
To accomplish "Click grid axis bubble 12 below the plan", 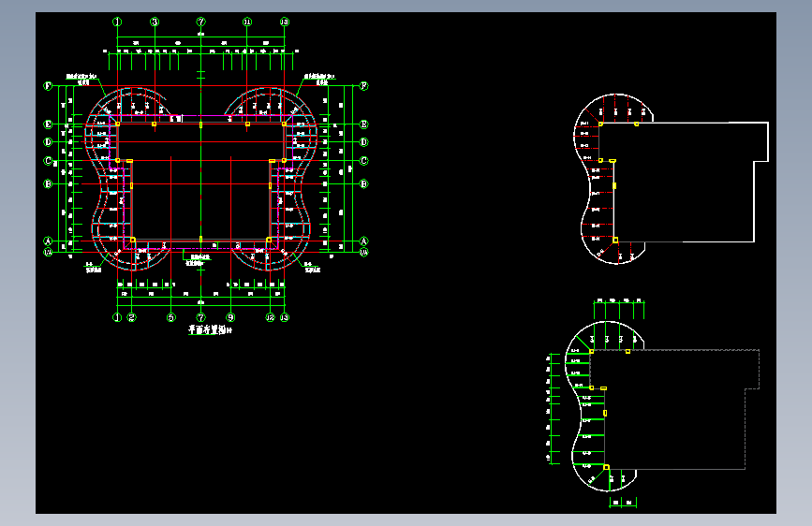I will [x=271, y=317].
